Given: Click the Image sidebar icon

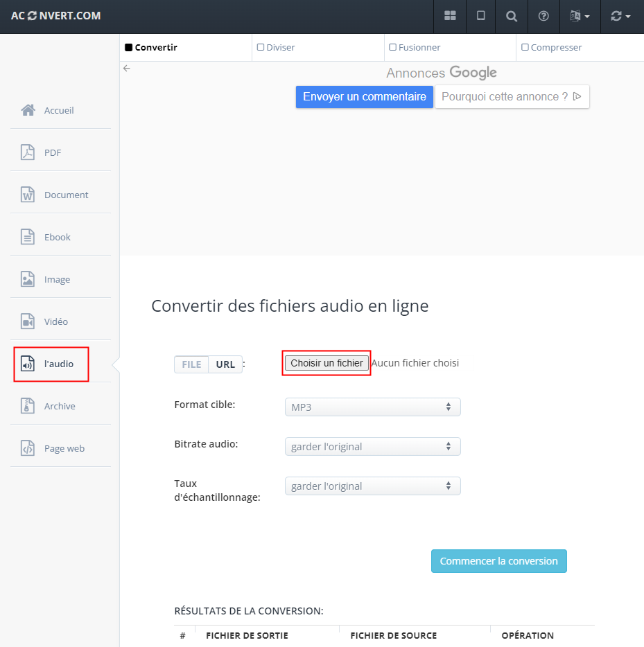Looking at the screenshot, I should [x=28, y=279].
